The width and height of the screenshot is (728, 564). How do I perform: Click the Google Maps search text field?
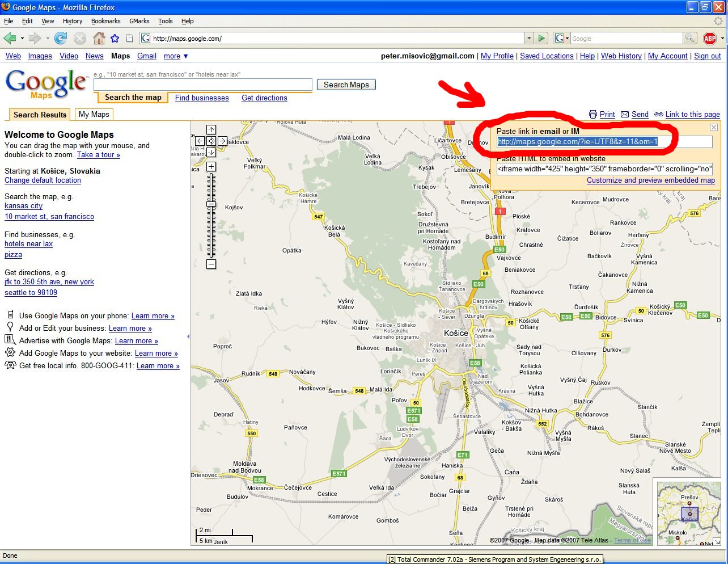coord(203,85)
